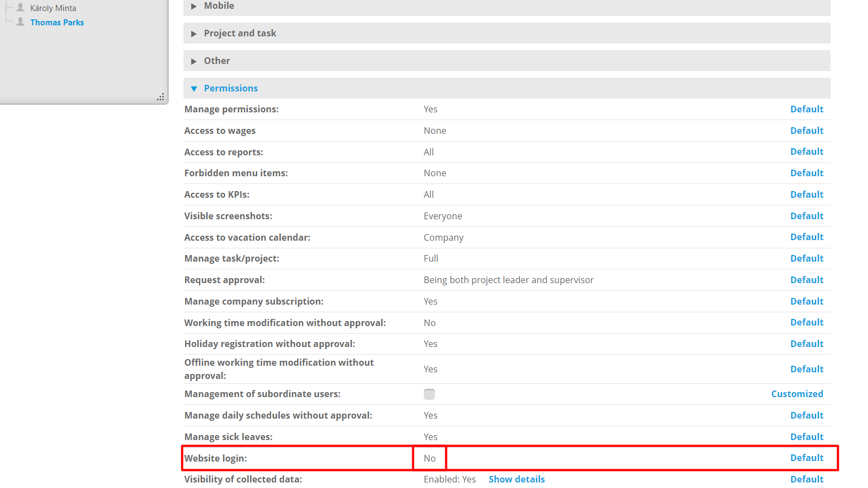Expand the Project and task section

point(240,33)
